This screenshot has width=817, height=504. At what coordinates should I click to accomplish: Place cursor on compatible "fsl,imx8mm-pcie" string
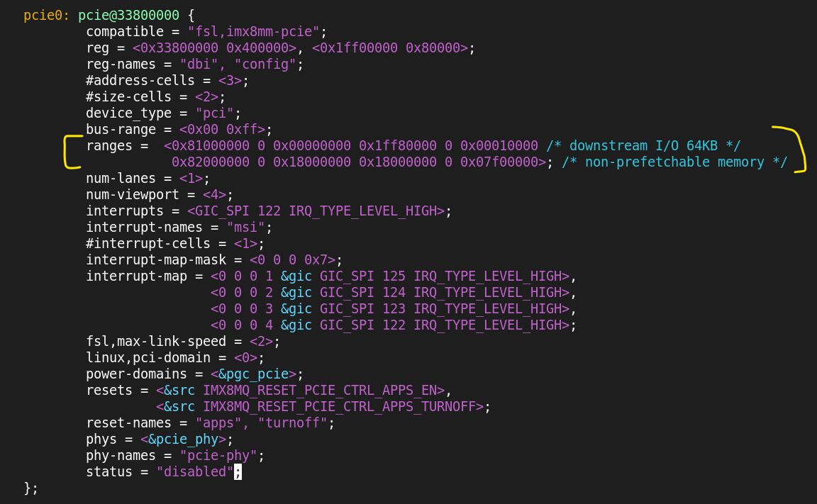click(253, 32)
